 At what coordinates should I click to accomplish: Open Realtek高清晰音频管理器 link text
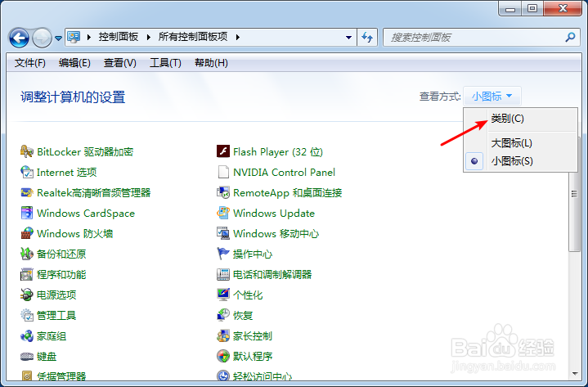(x=94, y=193)
